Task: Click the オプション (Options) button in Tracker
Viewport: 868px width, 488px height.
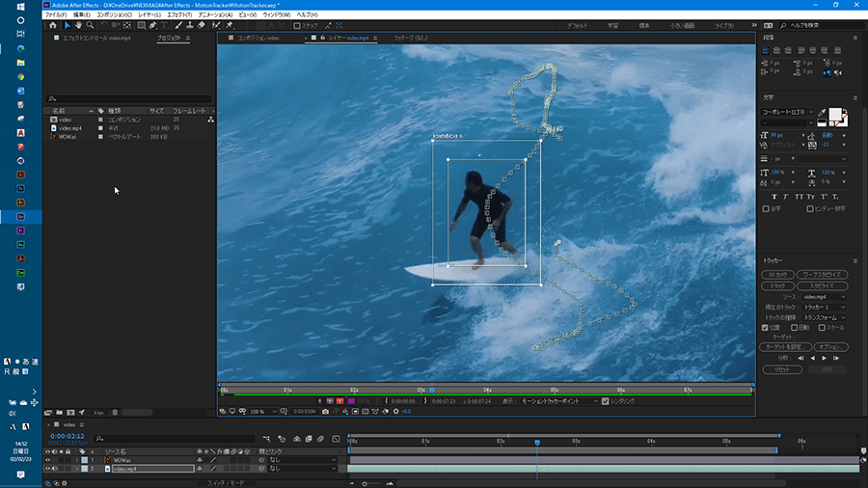Action: click(x=829, y=346)
